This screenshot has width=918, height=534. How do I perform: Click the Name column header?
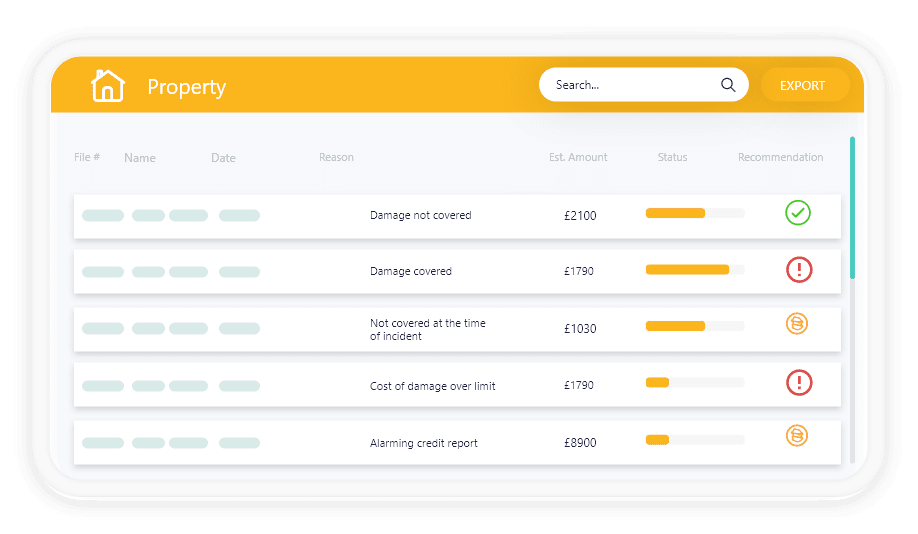click(x=140, y=158)
